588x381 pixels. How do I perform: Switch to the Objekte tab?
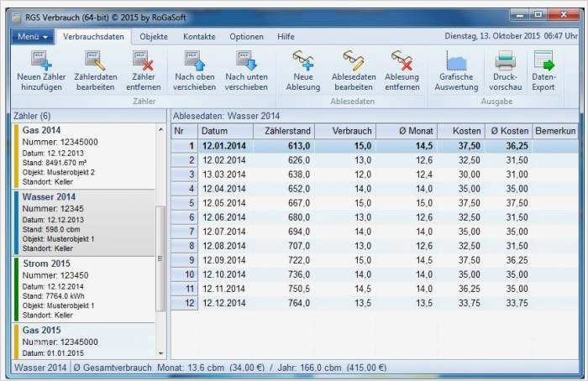[x=154, y=37]
